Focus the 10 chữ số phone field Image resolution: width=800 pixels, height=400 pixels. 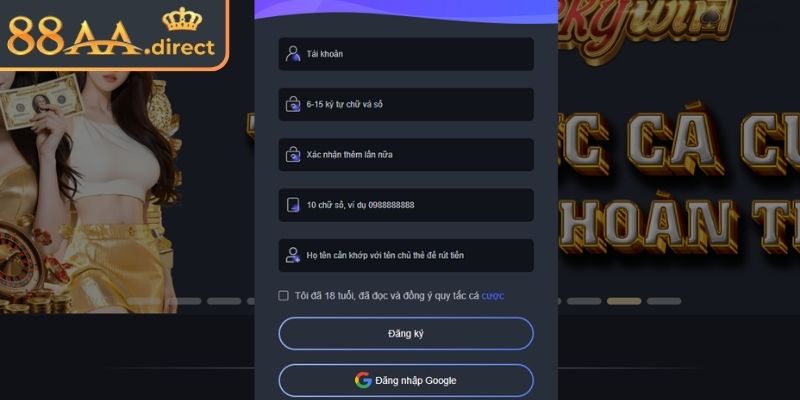[x=406, y=205]
